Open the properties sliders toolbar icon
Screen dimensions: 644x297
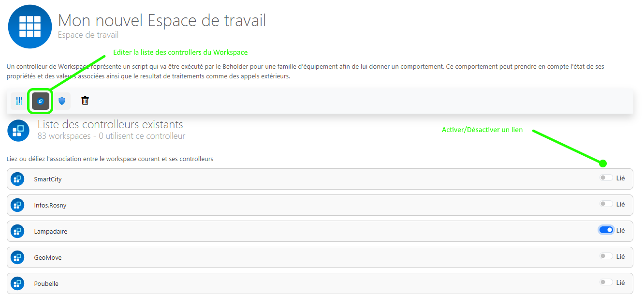point(19,101)
